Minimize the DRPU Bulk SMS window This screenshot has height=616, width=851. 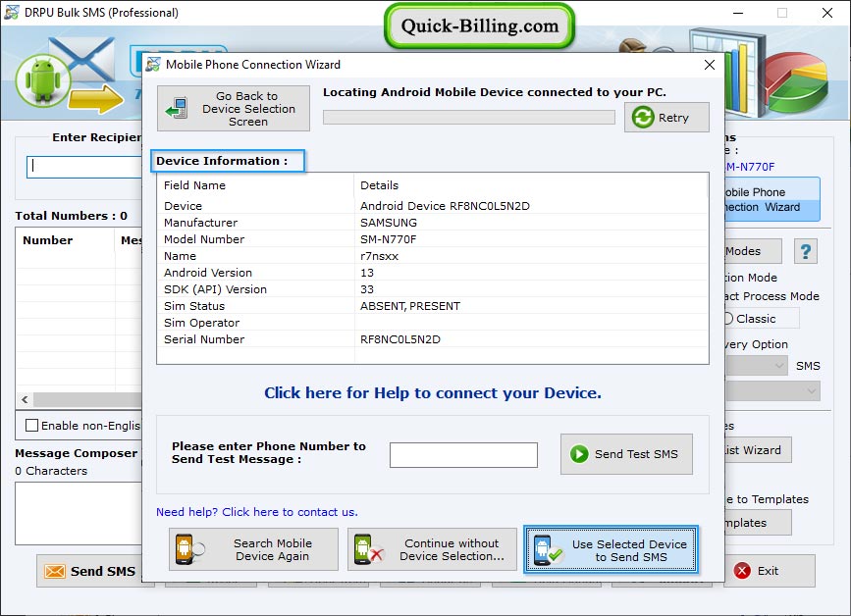click(738, 13)
